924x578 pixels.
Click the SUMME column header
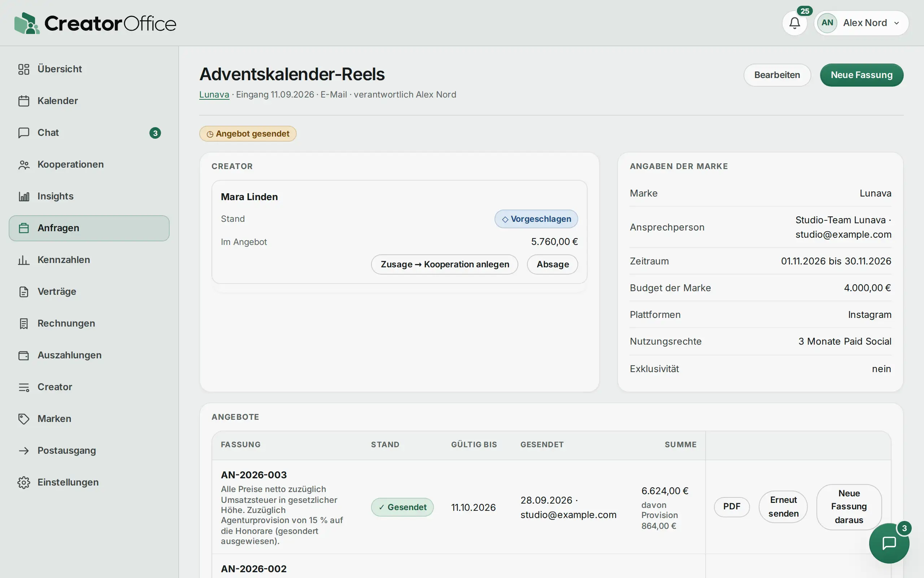(x=680, y=445)
